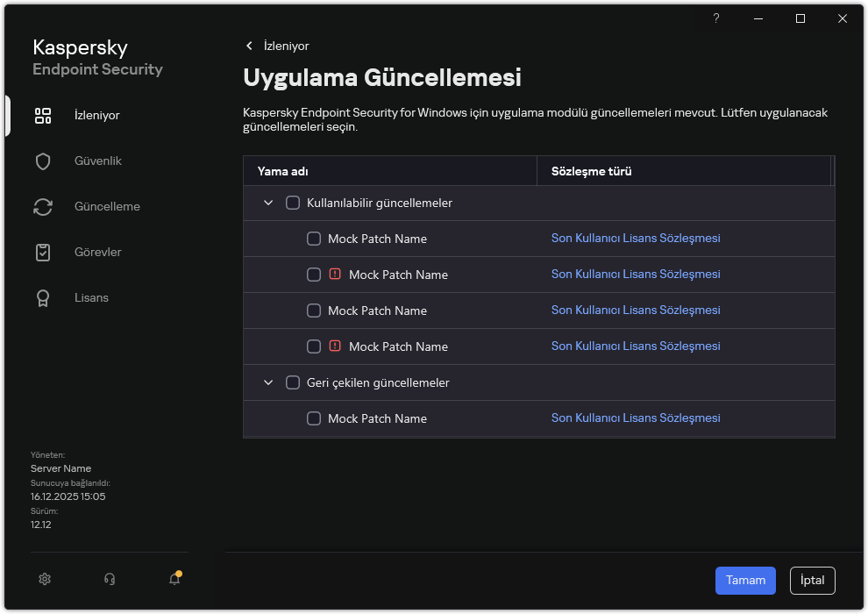Click the Sözleşme türü column header

(591, 171)
